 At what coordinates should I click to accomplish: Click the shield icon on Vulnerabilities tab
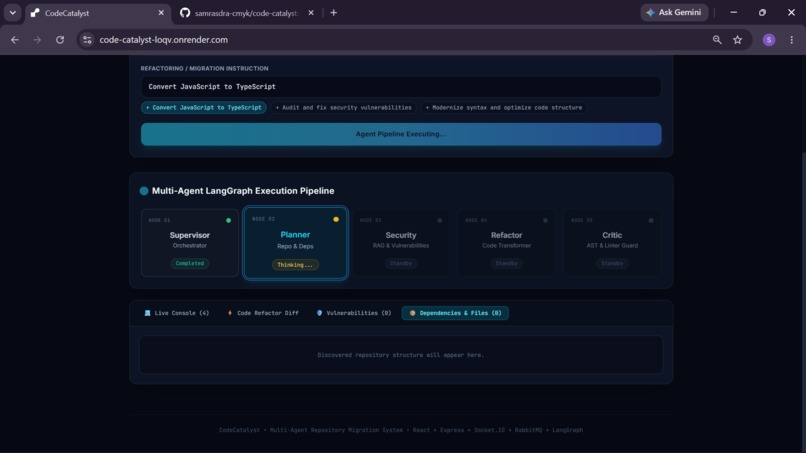pyautogui.click(x=319, y=313)
